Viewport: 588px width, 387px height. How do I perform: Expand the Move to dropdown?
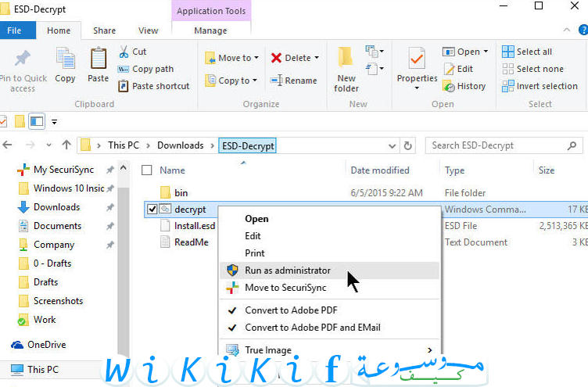256,58
